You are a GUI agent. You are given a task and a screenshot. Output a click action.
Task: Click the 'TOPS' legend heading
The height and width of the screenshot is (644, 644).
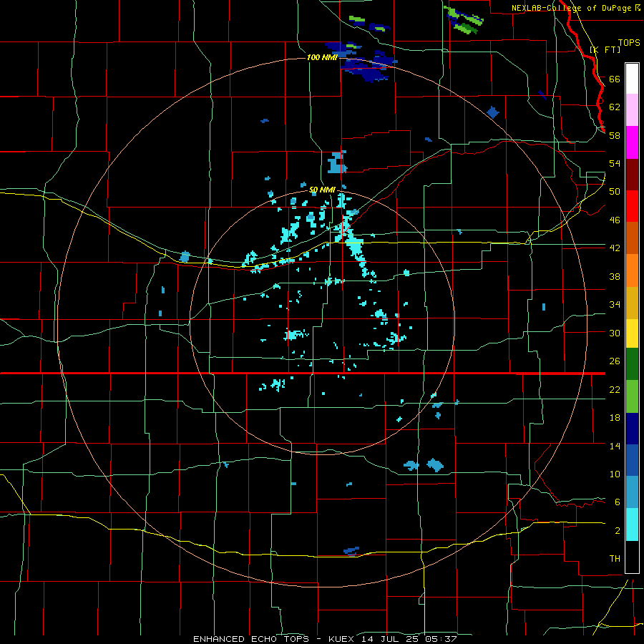click(629, 42)
